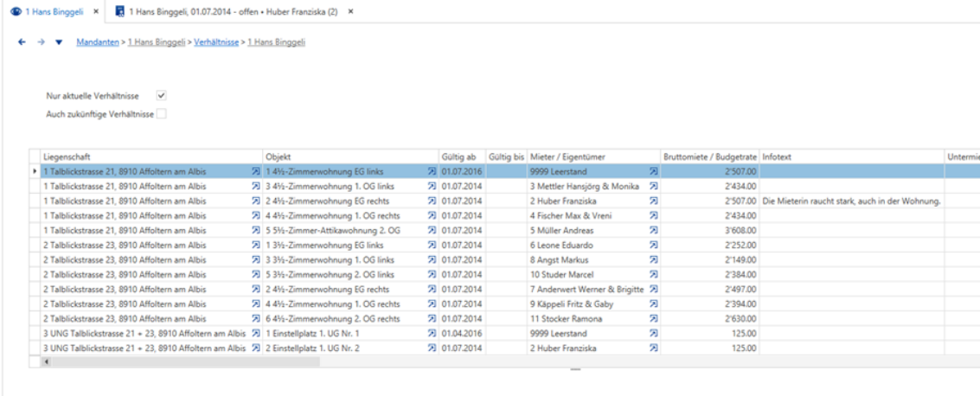Viewport: 980px width, 396px height.
Task: Open tenant link icon beside 5 Müller Andreas
Action: pos(654,231)
